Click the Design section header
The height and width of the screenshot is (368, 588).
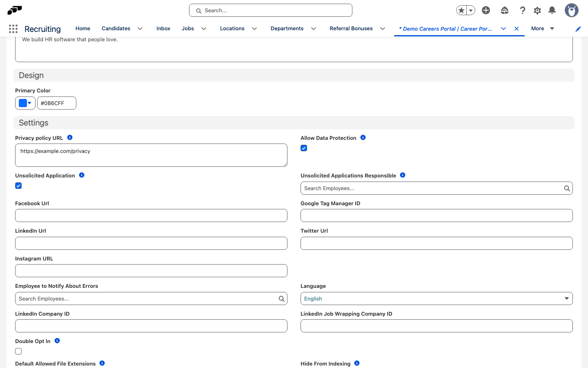point(294,75)
